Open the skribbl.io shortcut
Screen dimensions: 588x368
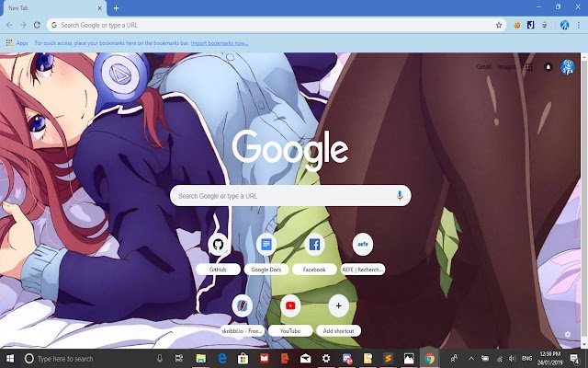[x=242, y=315]
